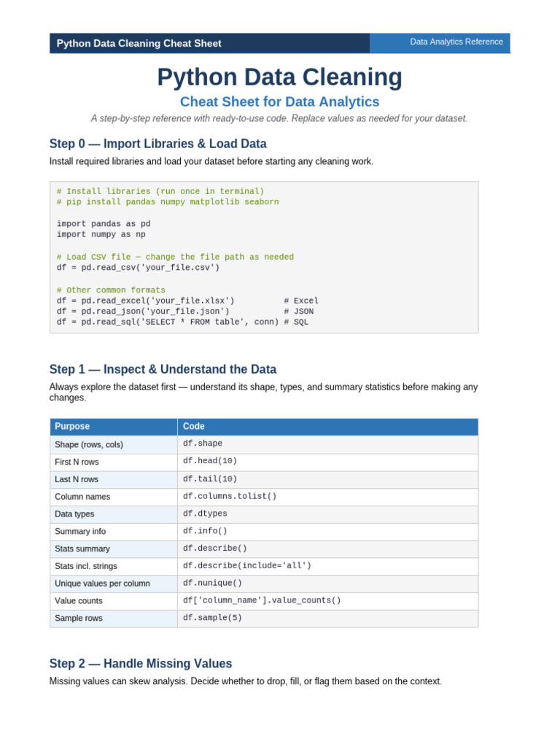Click the df.head(10) code cell
Screen dimensions: 560x747
tap(327, 462)
